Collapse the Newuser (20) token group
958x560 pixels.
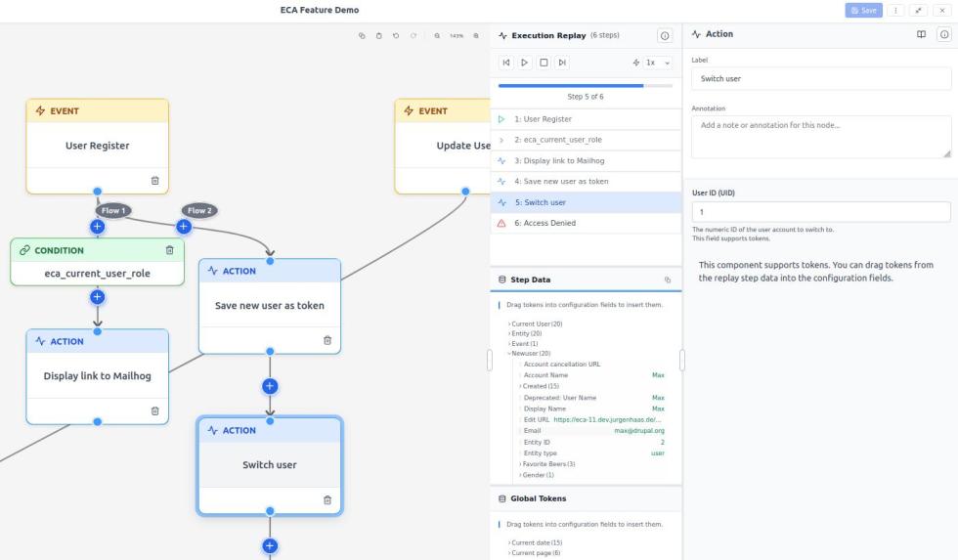[529, 353]
